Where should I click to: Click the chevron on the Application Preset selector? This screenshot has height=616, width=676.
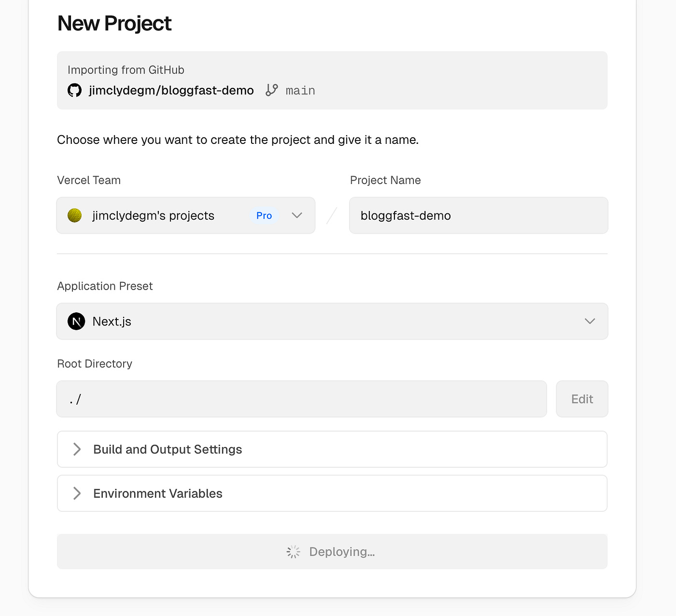[x=590, y=321]
